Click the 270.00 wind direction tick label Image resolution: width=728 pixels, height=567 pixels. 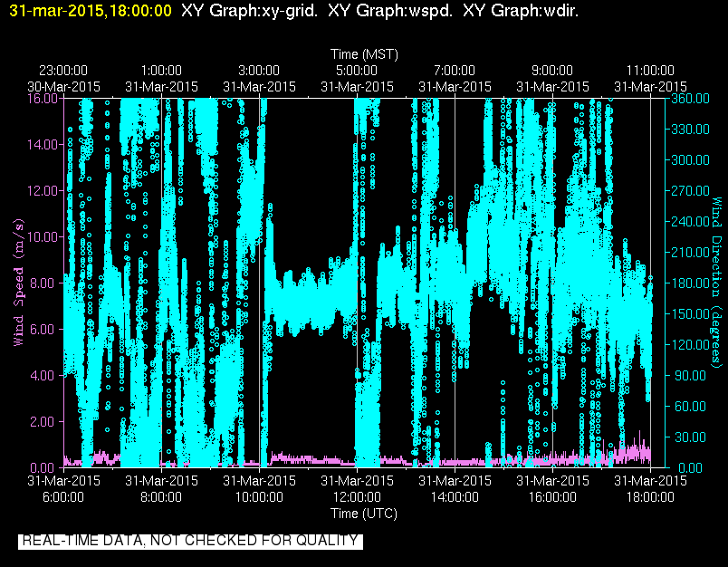pyautogui.click(x=690, y=191)
